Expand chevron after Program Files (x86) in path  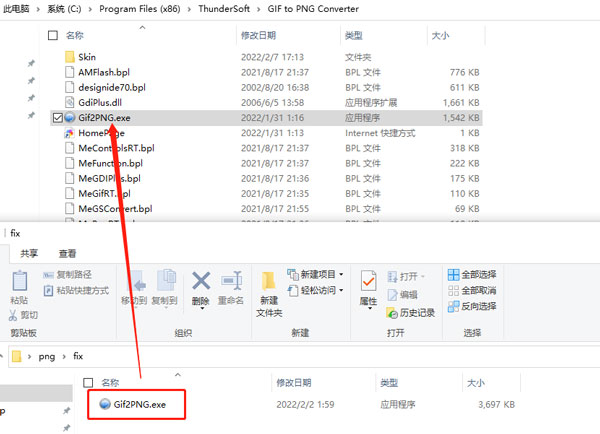(189, 9)
